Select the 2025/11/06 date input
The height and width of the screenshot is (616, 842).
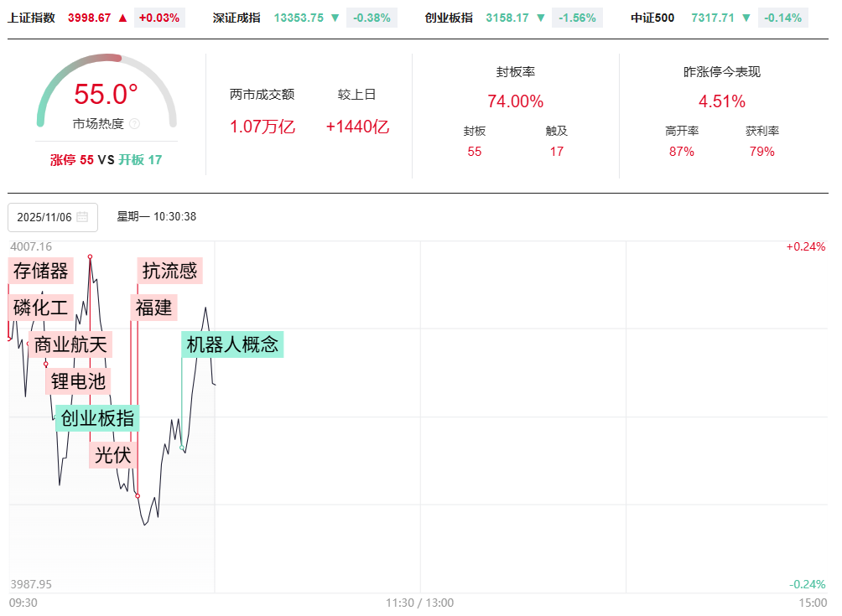45,217
